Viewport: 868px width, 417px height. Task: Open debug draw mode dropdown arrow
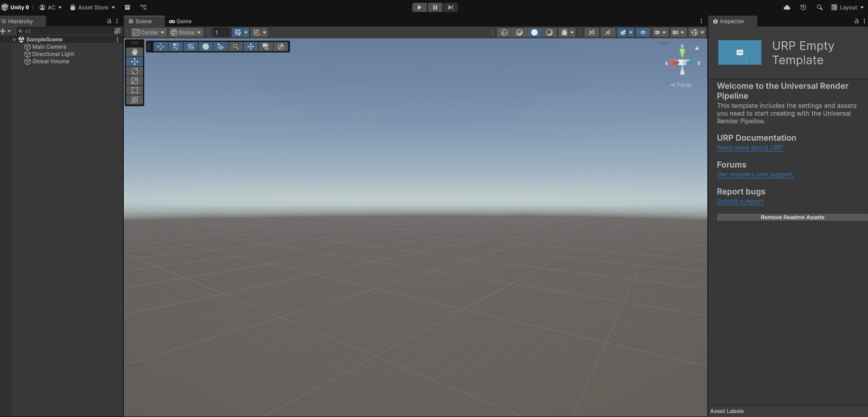click(572, 33)
